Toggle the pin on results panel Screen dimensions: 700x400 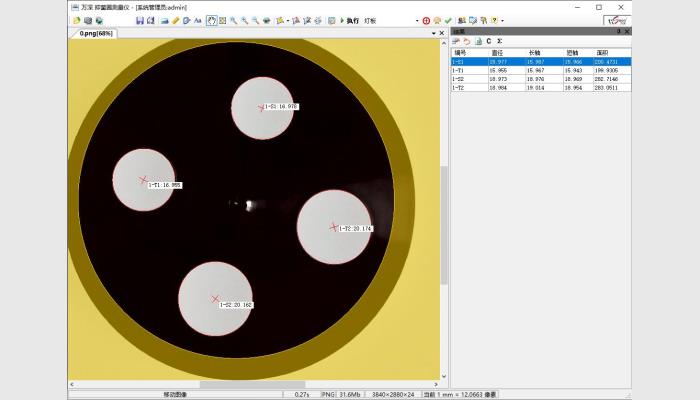[619, 32]
